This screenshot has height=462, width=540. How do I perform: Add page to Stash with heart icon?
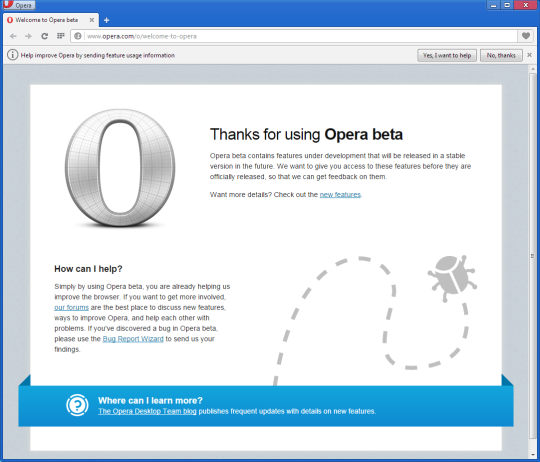(x=526, y=36)
